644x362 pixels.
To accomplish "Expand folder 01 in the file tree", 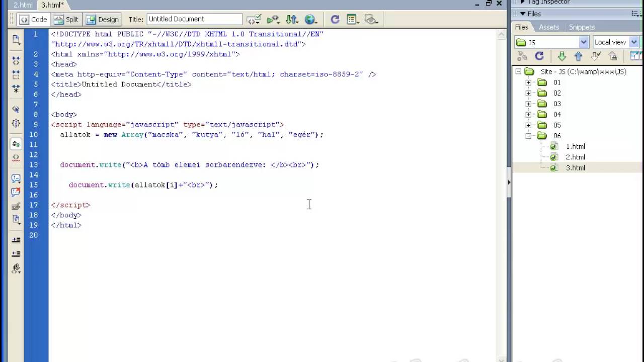I will point(528,82).
